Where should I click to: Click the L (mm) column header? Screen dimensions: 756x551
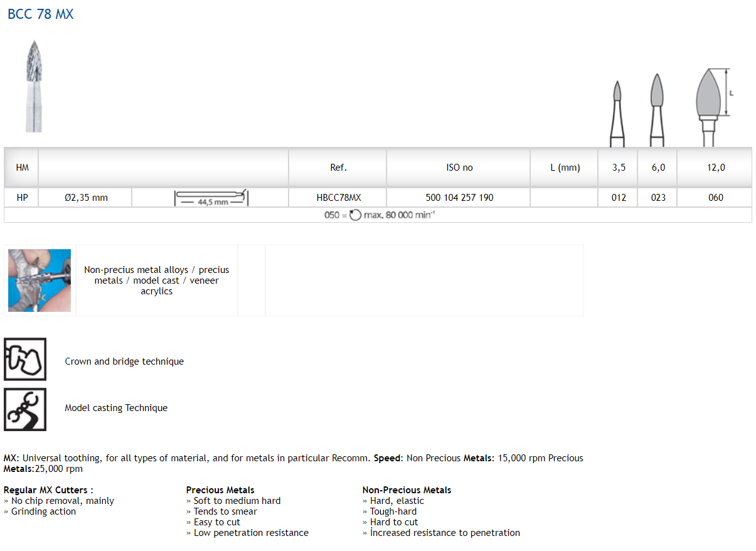(565, 168)
